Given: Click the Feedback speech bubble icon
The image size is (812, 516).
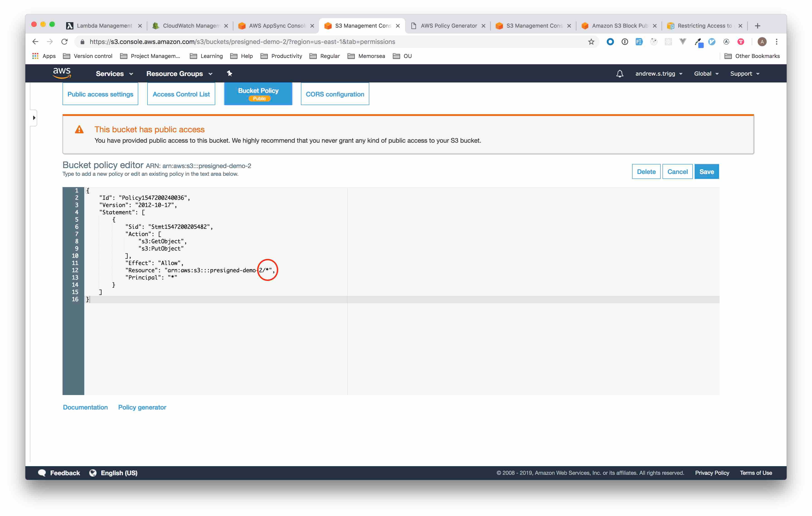Looking at the screenshot, I should pos(42,473).
